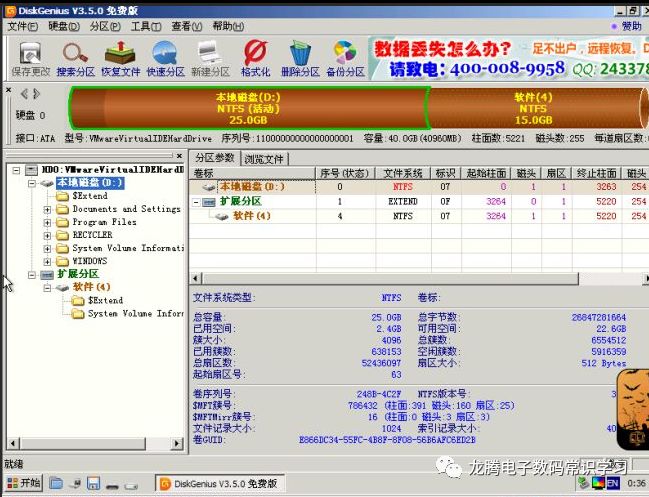Select WINDOWS folder in tree

(x=90, y=261)
